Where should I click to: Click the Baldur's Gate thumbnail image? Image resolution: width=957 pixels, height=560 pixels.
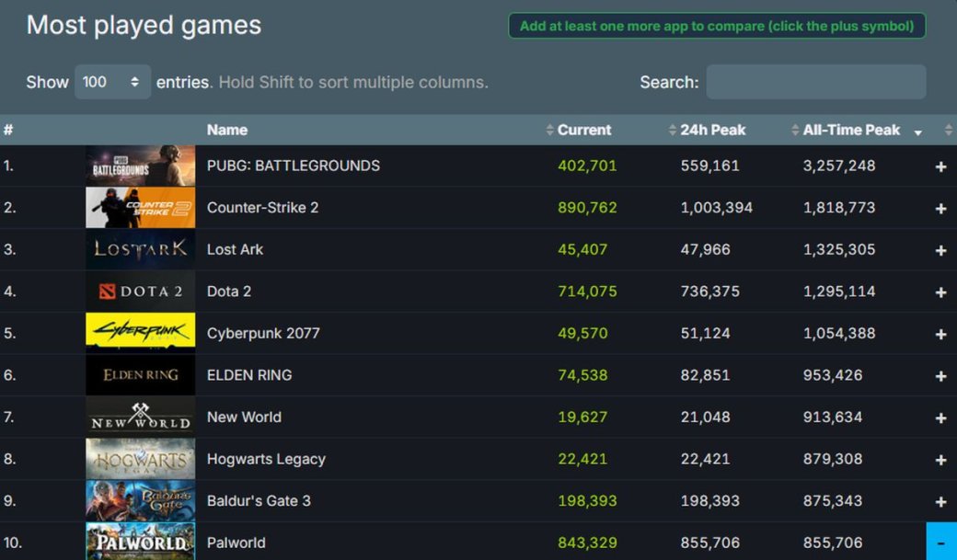(141, 501)
